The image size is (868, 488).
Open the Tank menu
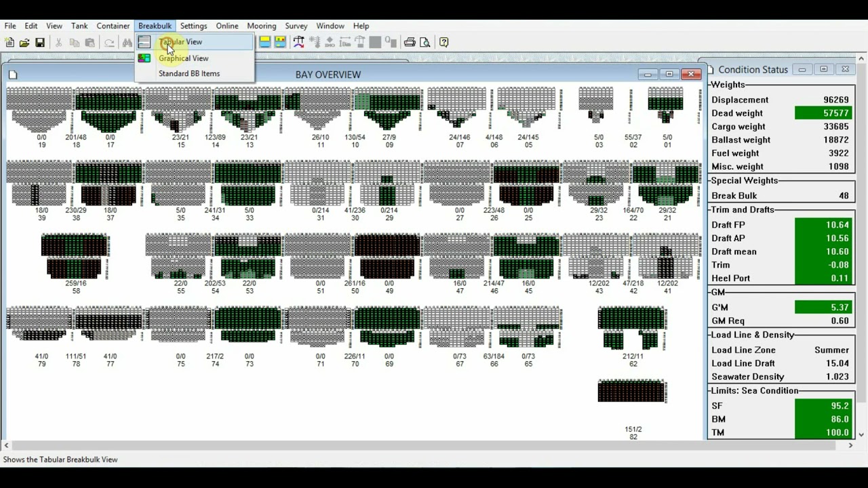[79, 26]
